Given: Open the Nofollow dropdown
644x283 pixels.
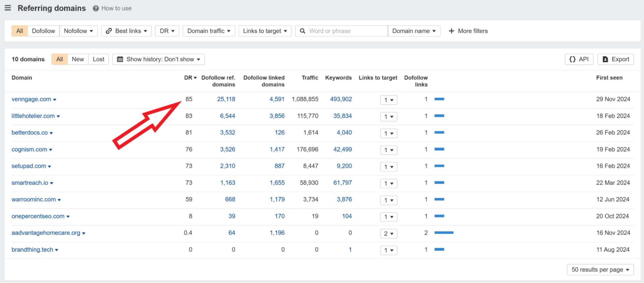Looking at the screenshot, I should click(x=78, y=31).
